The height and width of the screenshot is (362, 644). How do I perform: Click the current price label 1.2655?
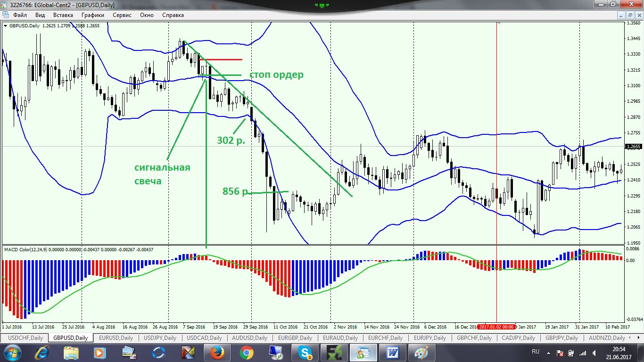[x=633, y=147]
